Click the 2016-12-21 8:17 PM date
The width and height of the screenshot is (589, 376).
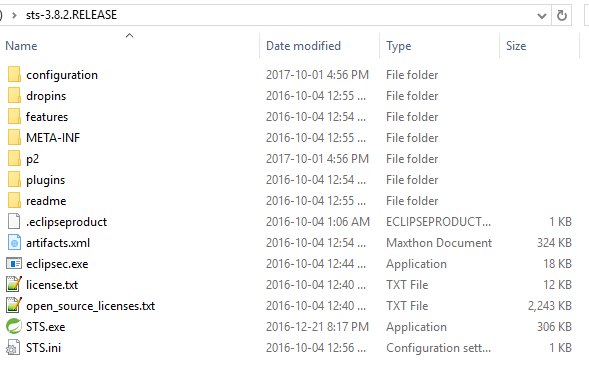coord(317,327)
